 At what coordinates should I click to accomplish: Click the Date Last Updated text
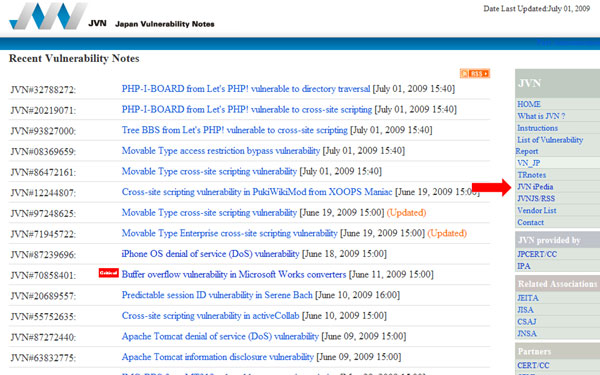click(x=536, y=9)
